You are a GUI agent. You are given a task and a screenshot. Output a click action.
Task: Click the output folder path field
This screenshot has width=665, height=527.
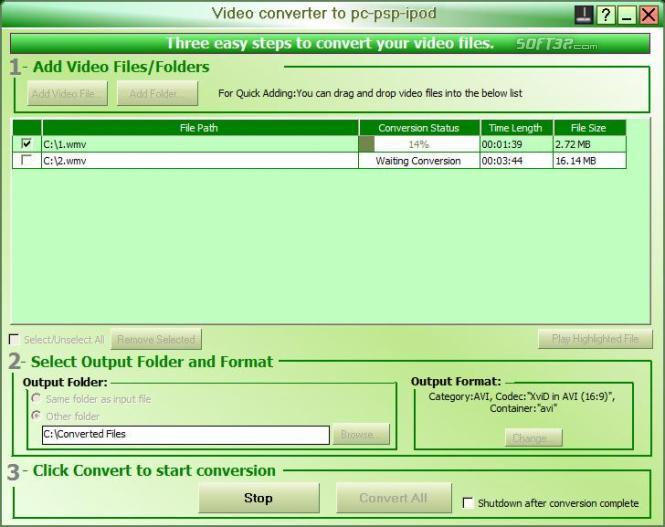[185, 435]
